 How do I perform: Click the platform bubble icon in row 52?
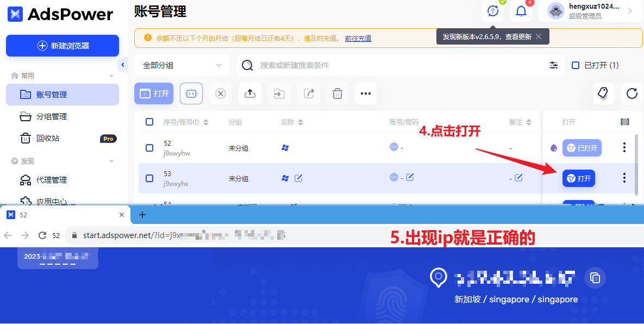coord(394,147)
